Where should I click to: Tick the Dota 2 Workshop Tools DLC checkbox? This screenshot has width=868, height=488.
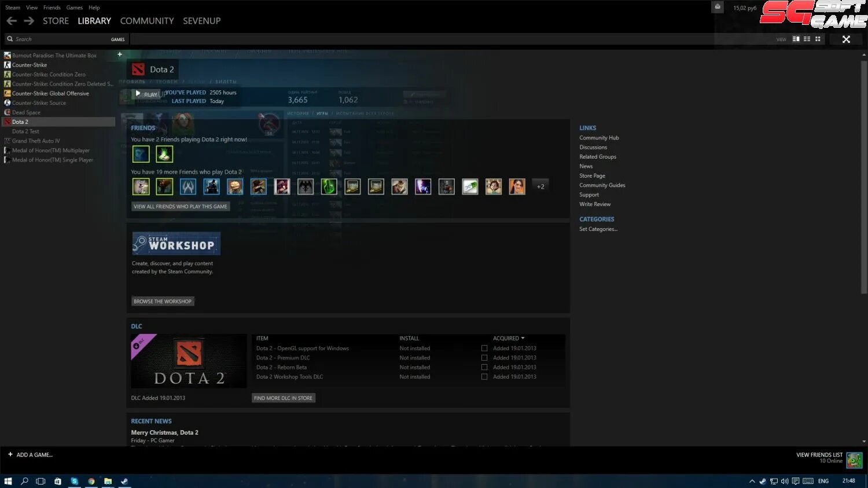[x=484, y=377]
